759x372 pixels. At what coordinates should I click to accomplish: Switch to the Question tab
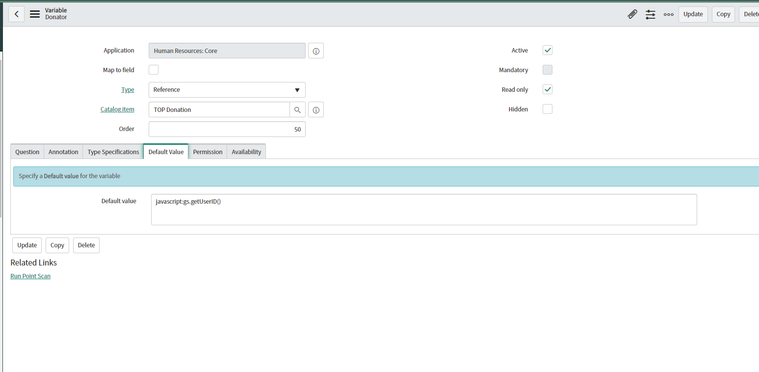(27, 152)
